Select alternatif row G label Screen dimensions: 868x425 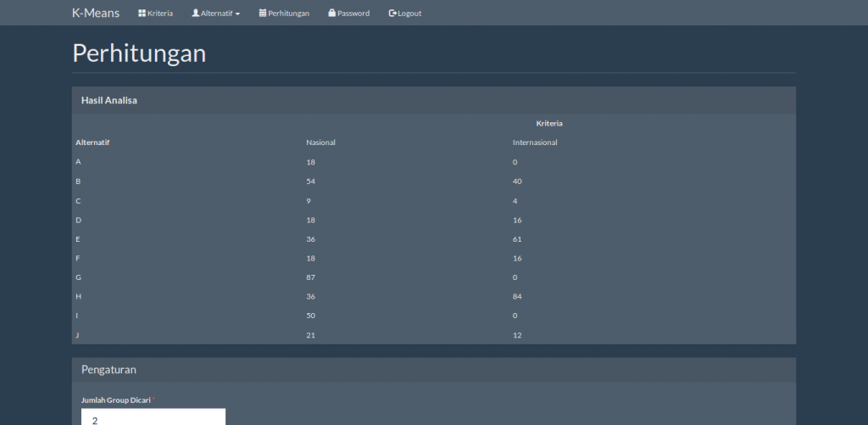tap(78, 277)
